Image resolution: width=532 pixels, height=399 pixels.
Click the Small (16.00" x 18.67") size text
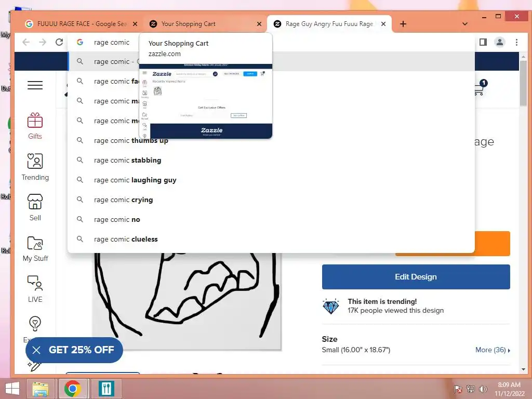point(356,350)
